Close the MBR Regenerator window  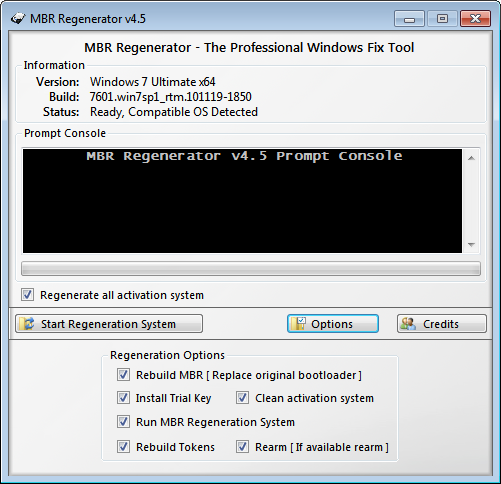point(475,18)
